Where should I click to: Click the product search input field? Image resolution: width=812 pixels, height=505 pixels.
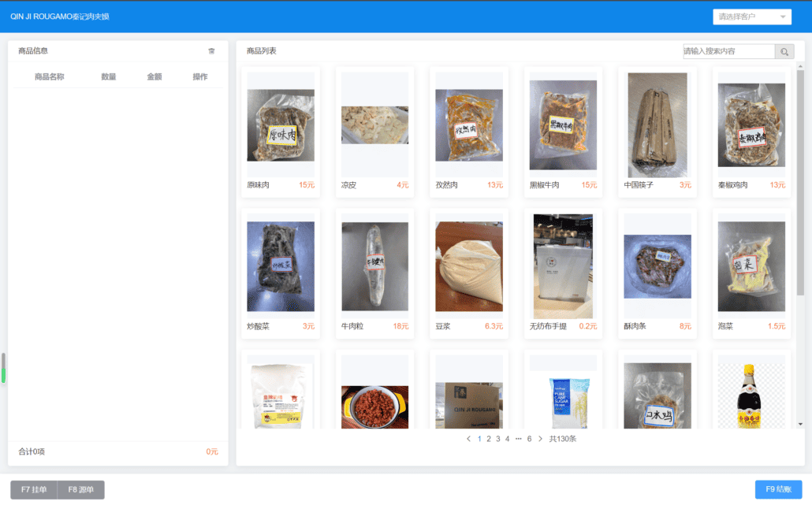coord(728,52)
